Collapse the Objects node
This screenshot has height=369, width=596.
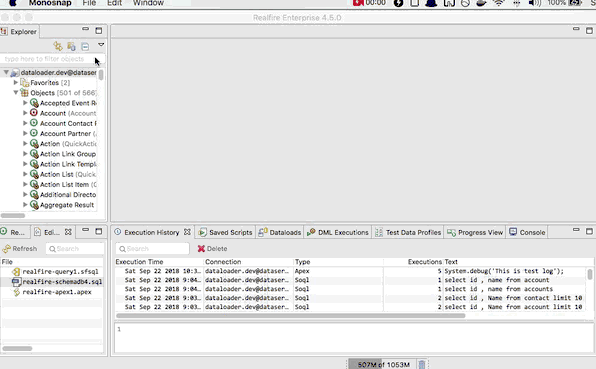click(16, 93)
